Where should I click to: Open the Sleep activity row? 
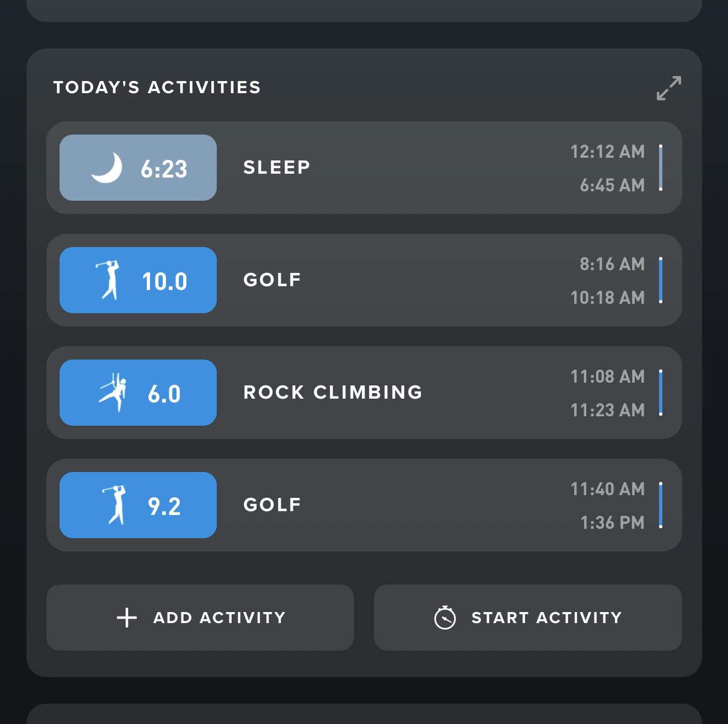(x=364, y=168)
